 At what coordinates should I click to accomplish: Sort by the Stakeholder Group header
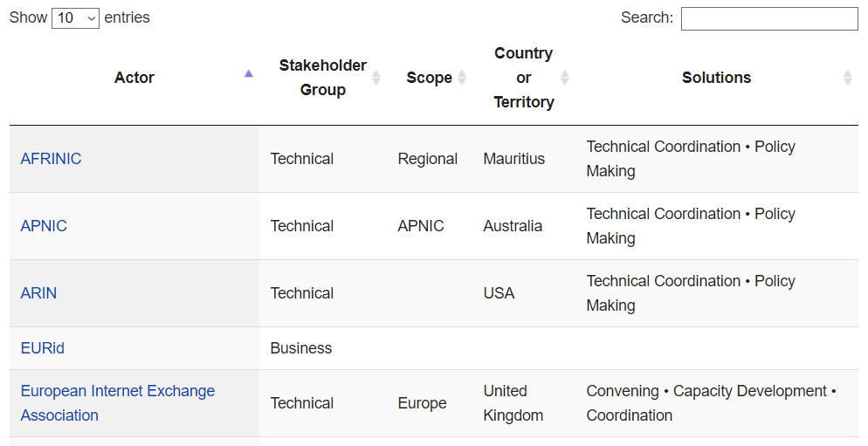(x=322, y=78)
